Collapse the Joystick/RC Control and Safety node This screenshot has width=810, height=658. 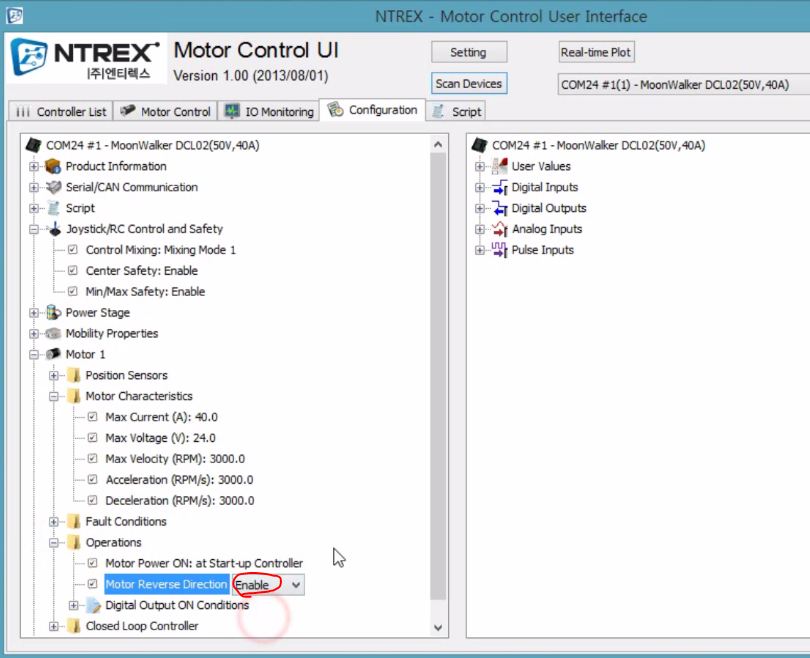(34, 229)
